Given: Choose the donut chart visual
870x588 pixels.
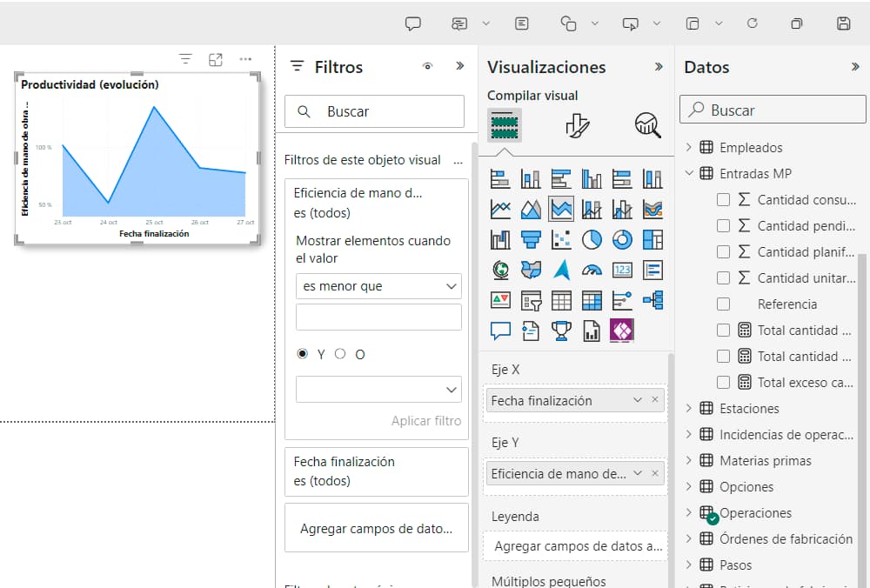Looking at the screenshot, I should click(622, 239).
